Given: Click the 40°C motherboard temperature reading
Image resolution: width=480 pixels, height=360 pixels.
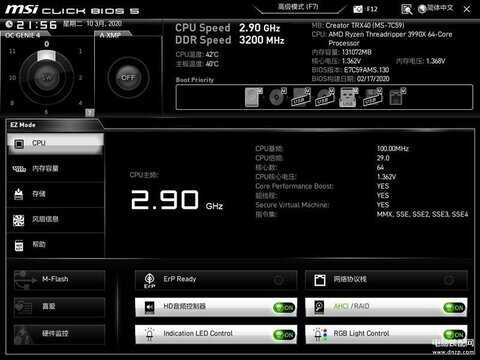Looking at the screenshot, I should coord(212,64).
